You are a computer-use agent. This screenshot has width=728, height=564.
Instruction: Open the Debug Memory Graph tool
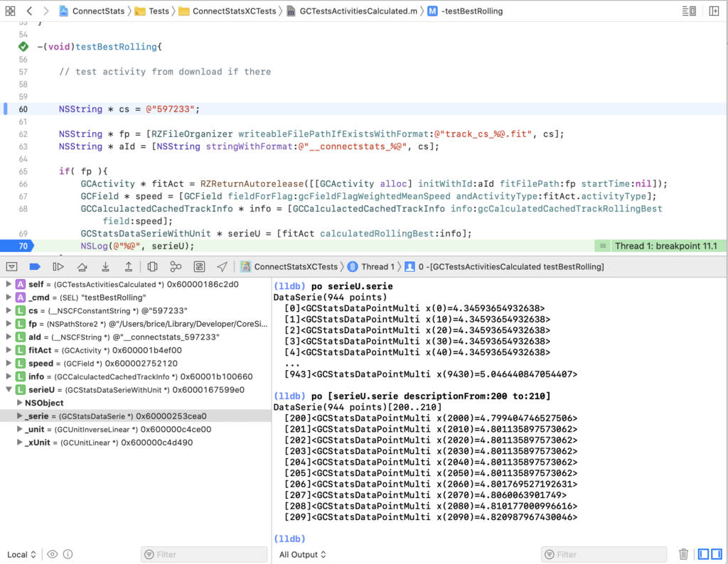(x=176, y=266)
